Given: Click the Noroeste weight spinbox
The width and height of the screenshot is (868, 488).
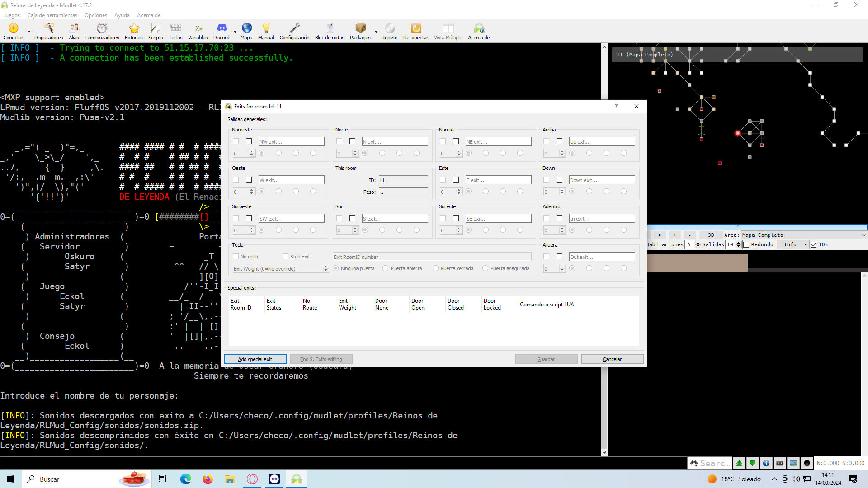Looking at the screenshot, I should tap(244, 154).
